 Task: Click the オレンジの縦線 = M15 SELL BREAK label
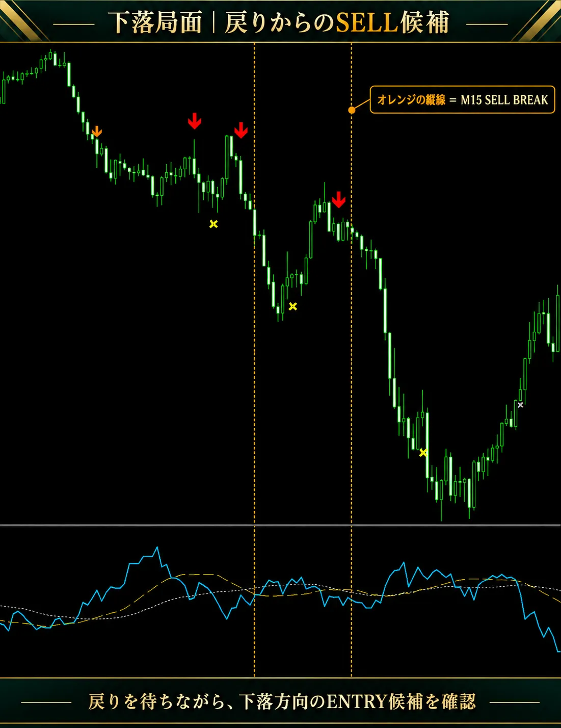click(x=462, y=99)
